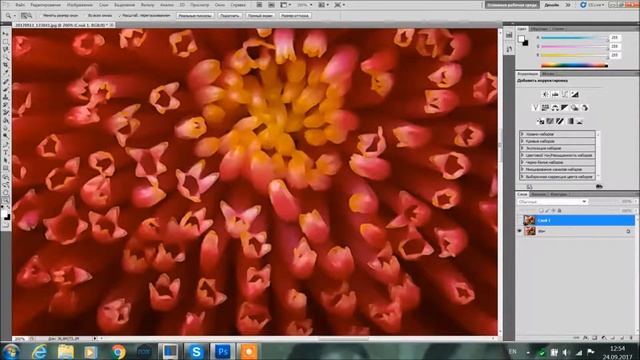Show 'Слой 1' layer via its visibility box
The width and height of the screenshot is (640, 360).
tap(520, 220)
